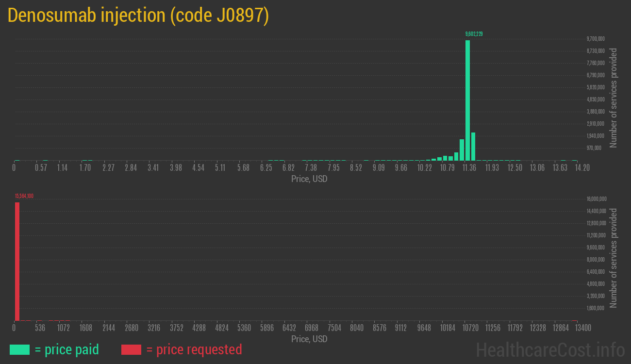Click the 11.36 tick label on upper x-axis
631x364 pixels.
pos(469,168)
